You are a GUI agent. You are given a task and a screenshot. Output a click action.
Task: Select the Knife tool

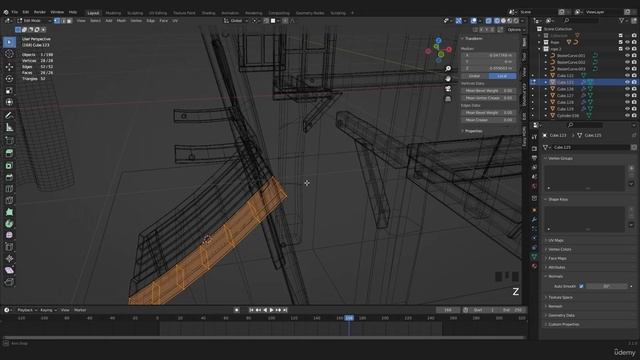click(9, 200)
